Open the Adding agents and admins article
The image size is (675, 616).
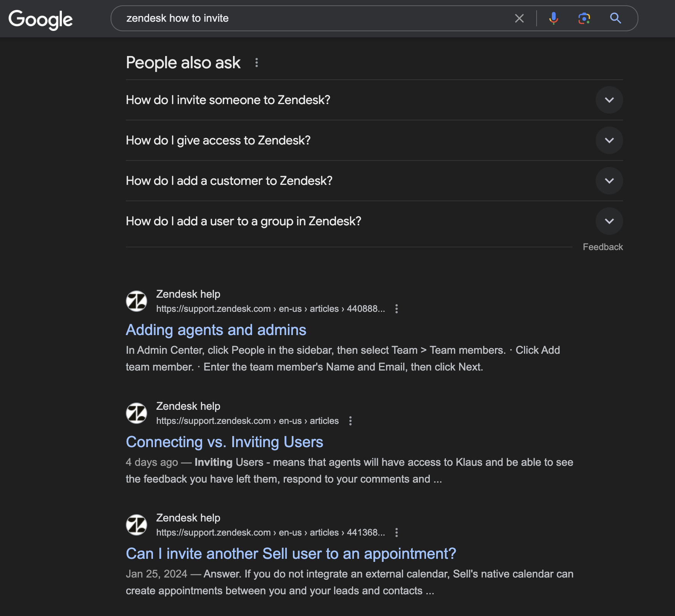(x=216, y=330)
